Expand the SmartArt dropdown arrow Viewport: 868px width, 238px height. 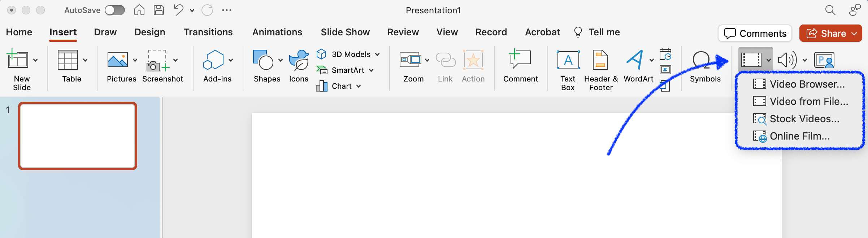point(371,70)
